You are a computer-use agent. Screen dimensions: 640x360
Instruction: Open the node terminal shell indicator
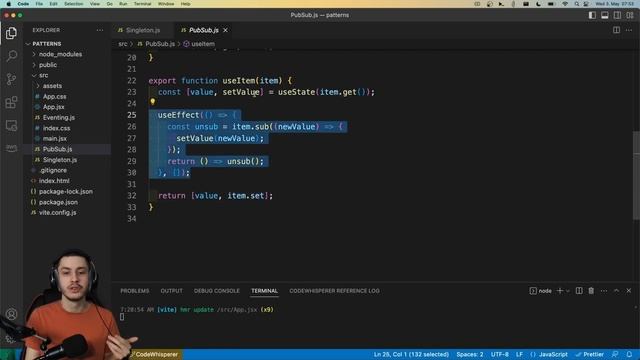(x=541, y=291)
